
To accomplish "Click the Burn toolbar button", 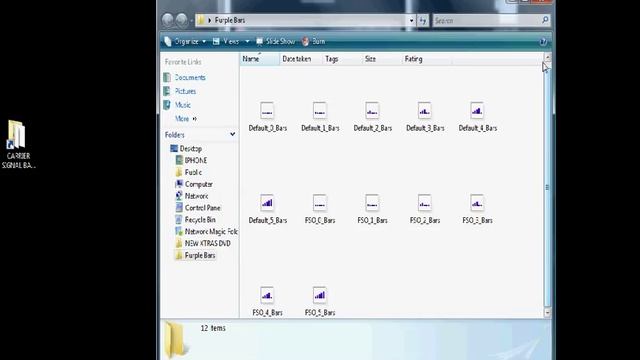I will tap(313, 41).
